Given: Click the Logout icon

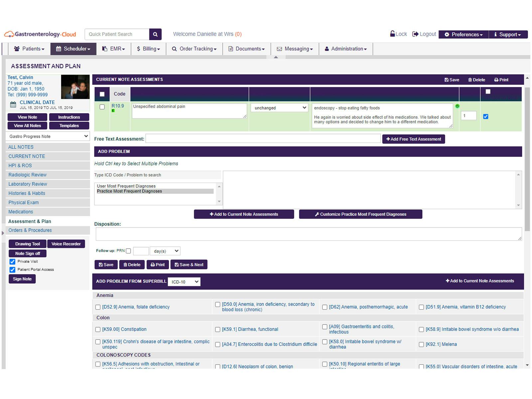Looking at the screenshot, I should tap(415, 34).
